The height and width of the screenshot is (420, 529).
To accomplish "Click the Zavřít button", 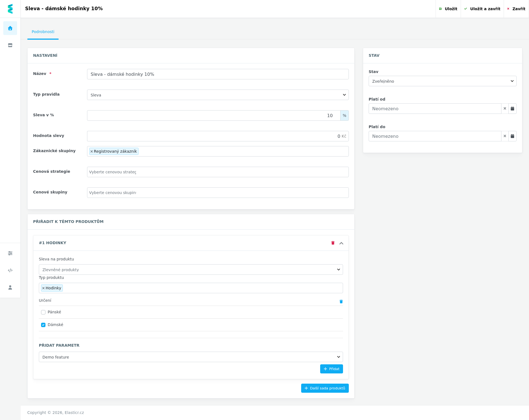I will [x=516, y=9].
